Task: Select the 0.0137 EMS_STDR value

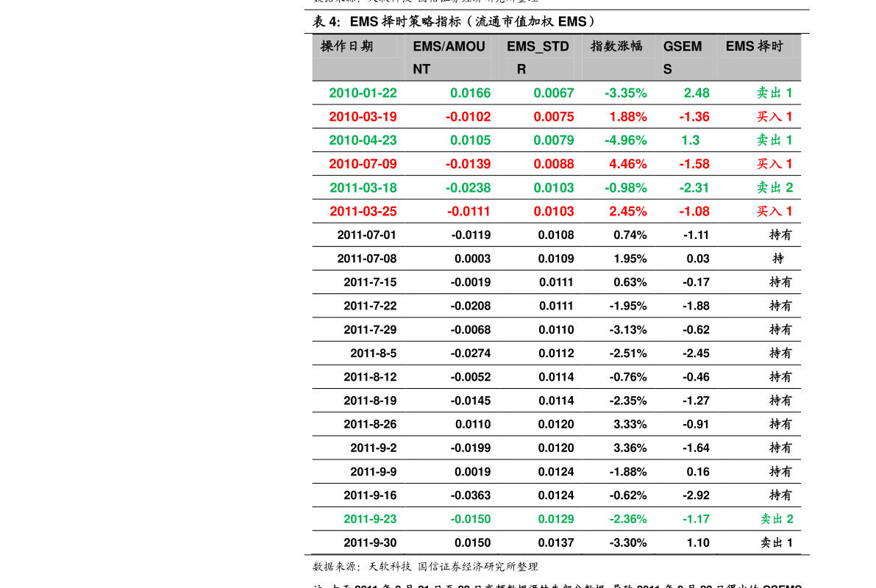Action: 556,542
